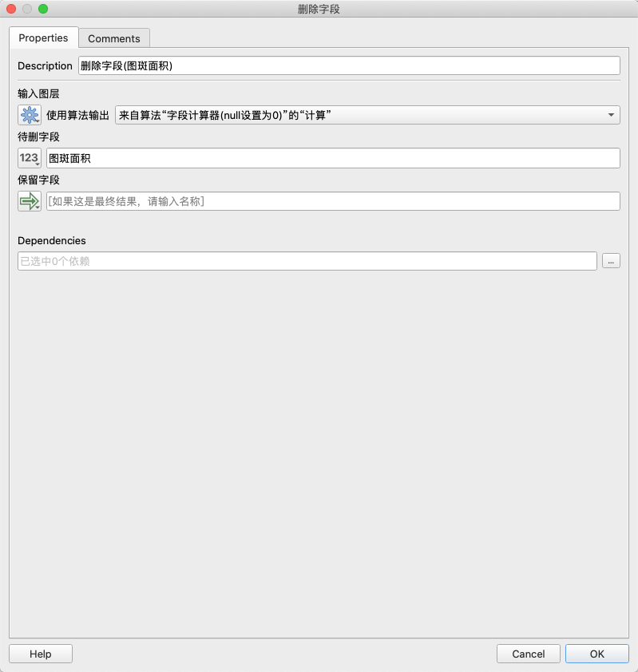This screenshot has width=638, height=672.
Task: Click the Dependencies selection field
Action: (x=307, y=261)
